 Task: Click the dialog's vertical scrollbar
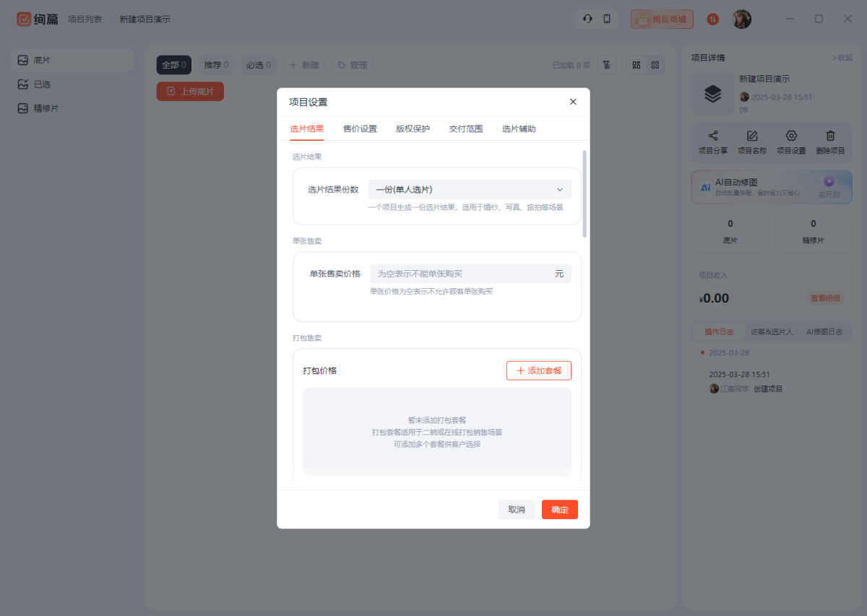point(585,193)
